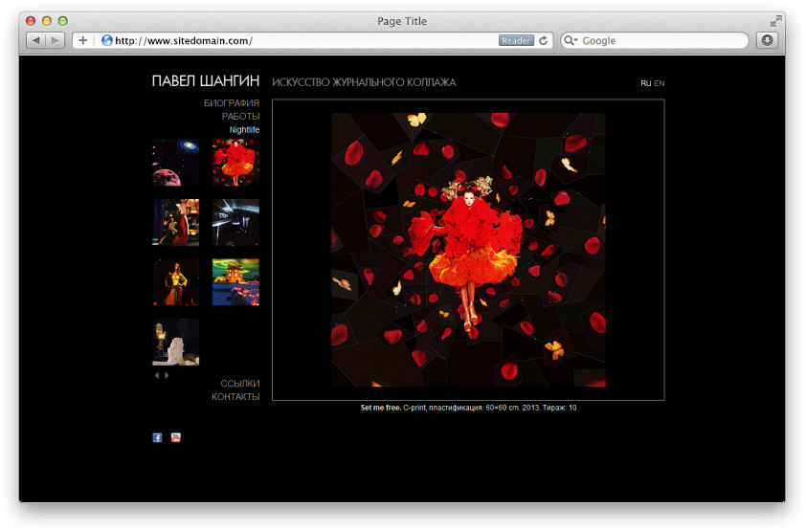
Task: Switch language to EN
Action: click(x=659, y=83)
